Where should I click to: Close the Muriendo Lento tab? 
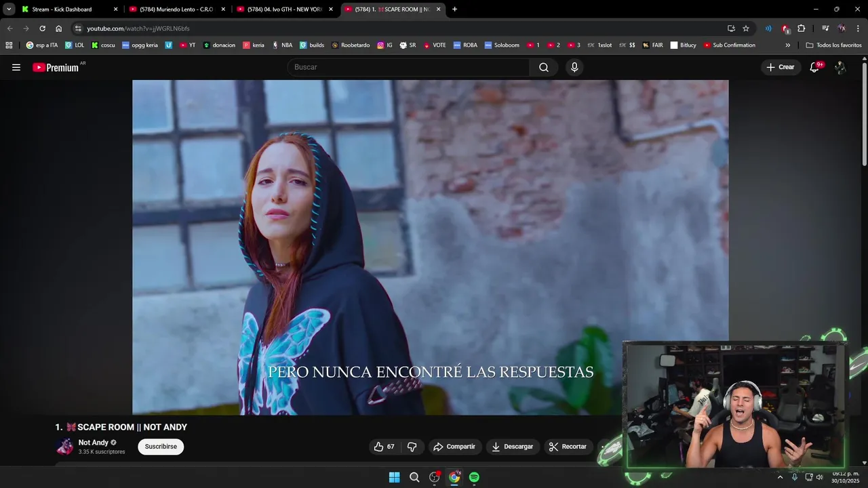click(x=222, y=9)
